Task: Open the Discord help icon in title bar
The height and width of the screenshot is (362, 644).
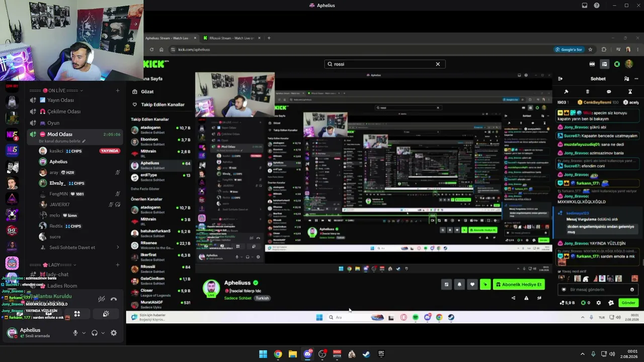Action: pyautogui.click(x=597, y=6)
